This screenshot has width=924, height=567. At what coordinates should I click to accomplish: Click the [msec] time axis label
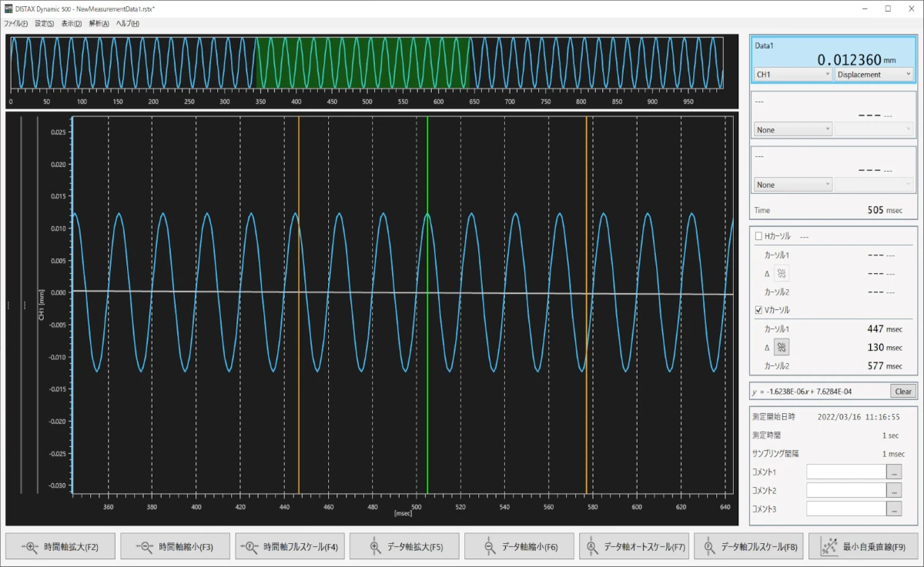(x=403, y=513)
